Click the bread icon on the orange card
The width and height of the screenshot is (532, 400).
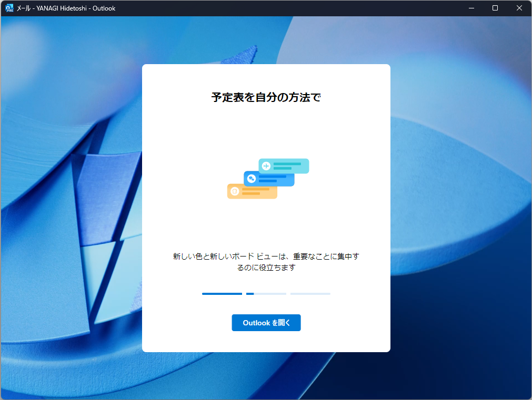235,191
